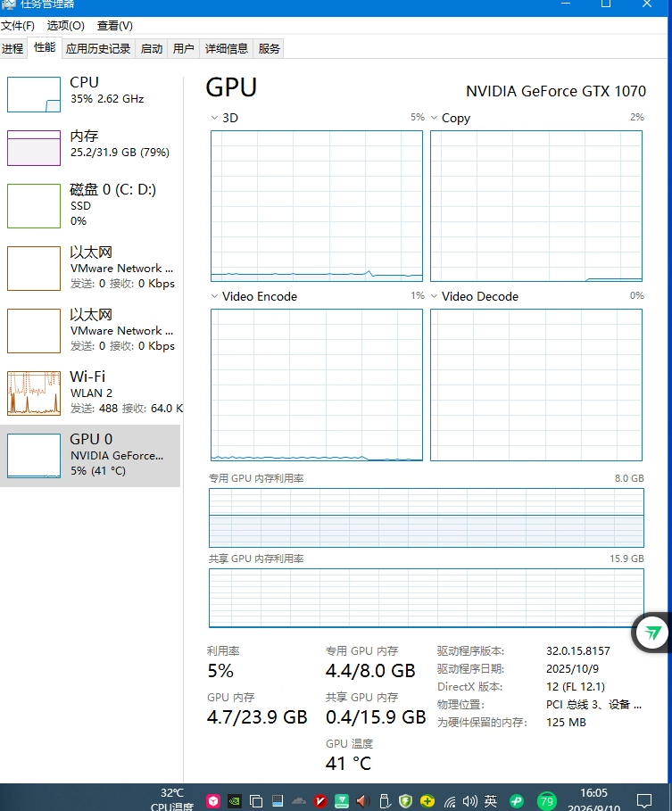Open the 3D engine dropdown chevron
This screenshot has height=811, width=672.
point(214,118)
